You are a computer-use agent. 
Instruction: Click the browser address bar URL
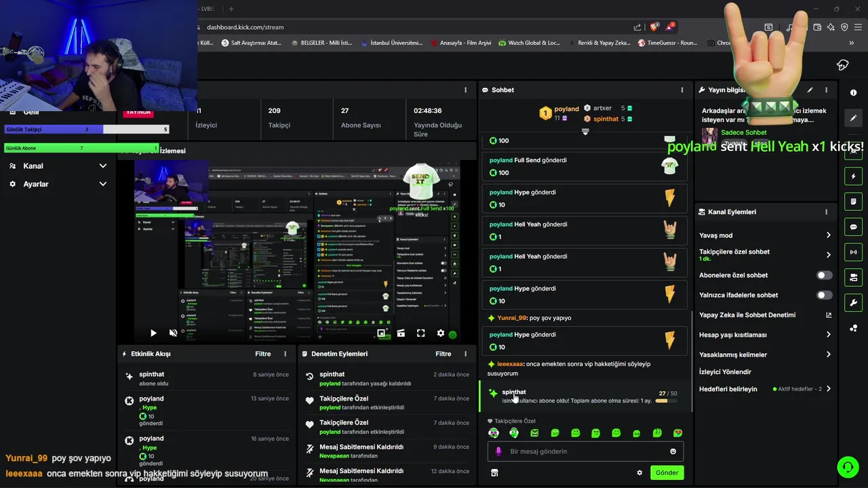[x=245, y=27]
